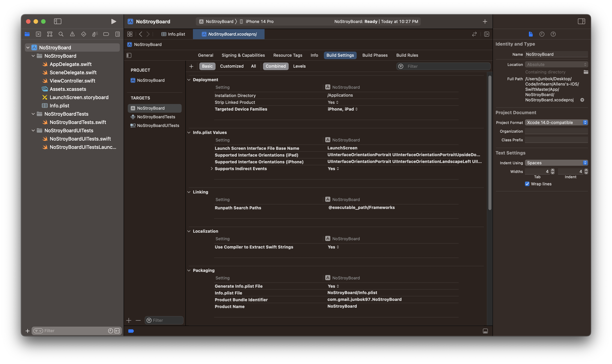Click the Run play button

(x=113, y=22)
